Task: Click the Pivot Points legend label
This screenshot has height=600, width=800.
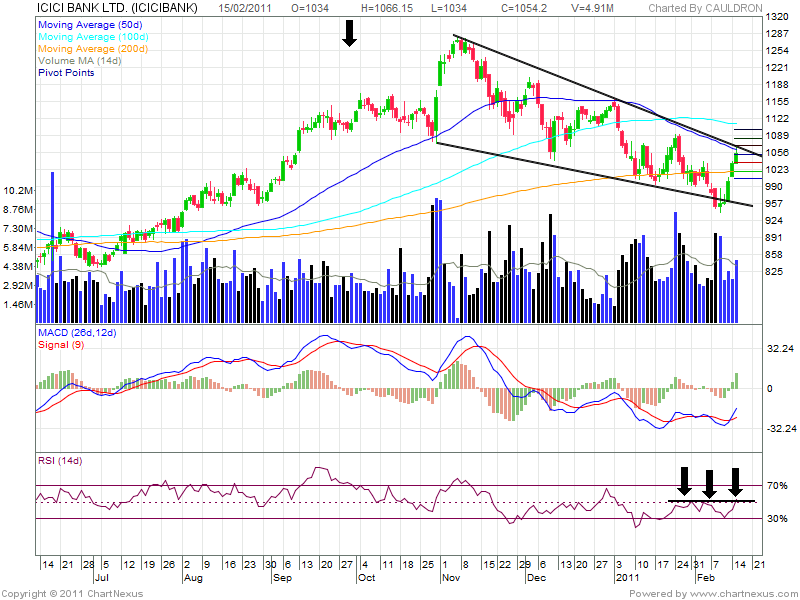Action: pos(66,73)
